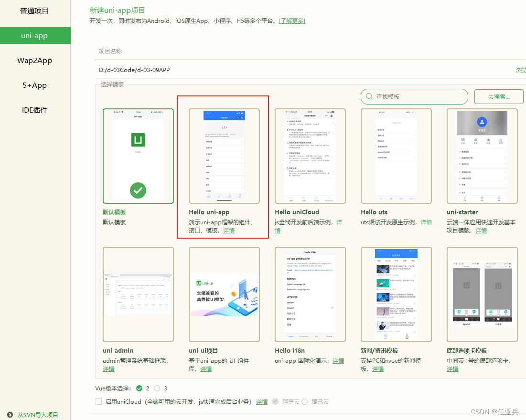Select the uni-admin template thumbnail

pos(138,294)
